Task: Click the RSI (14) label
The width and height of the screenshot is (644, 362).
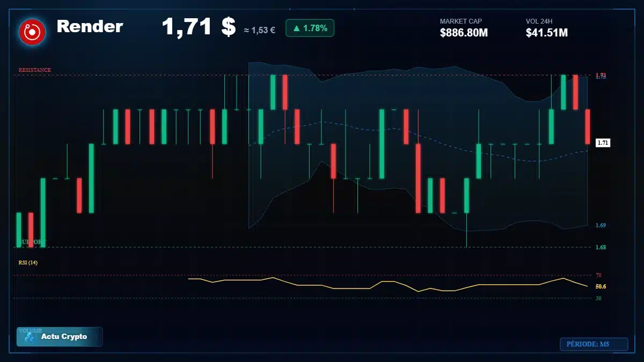Action: click(28, 263)
